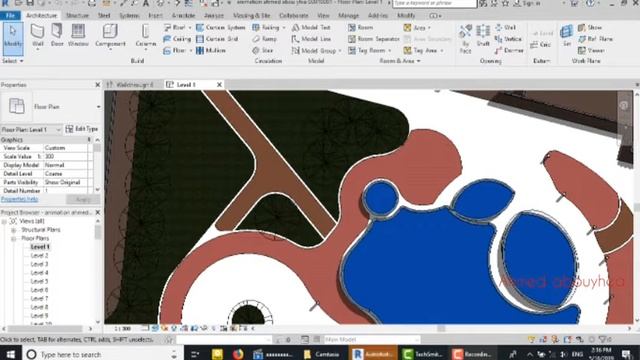
Task: Select the Window tool
Action: [78, 36]
